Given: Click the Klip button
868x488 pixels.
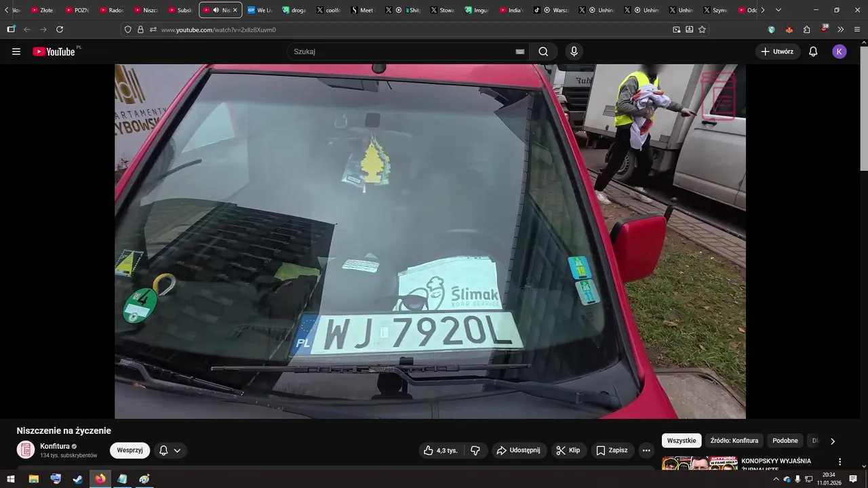Looking at the screenshot, I should coord(568,450).
